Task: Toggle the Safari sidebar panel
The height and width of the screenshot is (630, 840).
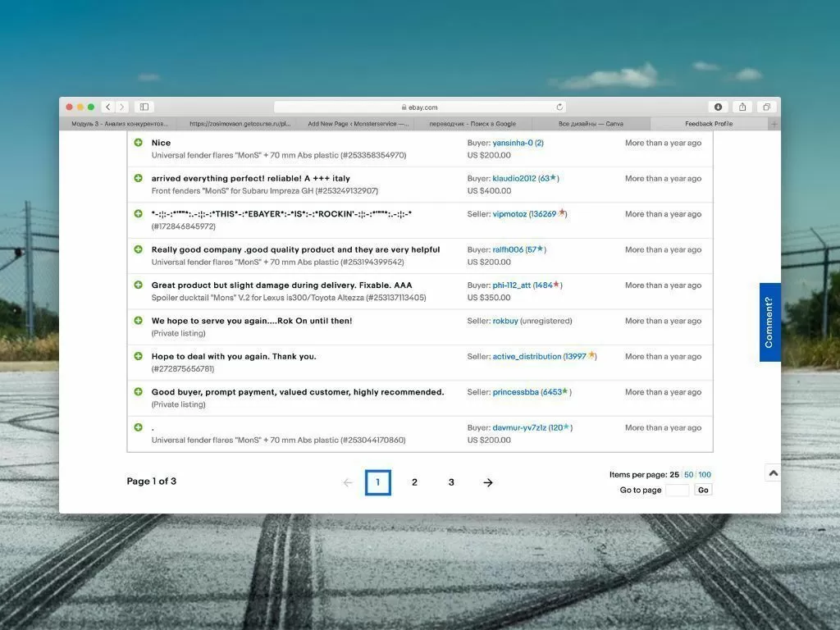Action: coord(144,107)
